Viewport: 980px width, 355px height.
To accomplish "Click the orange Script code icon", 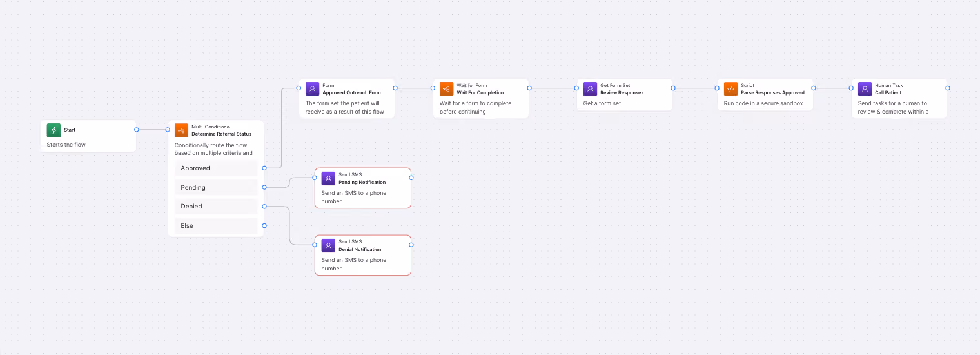I will coord(730,89).
